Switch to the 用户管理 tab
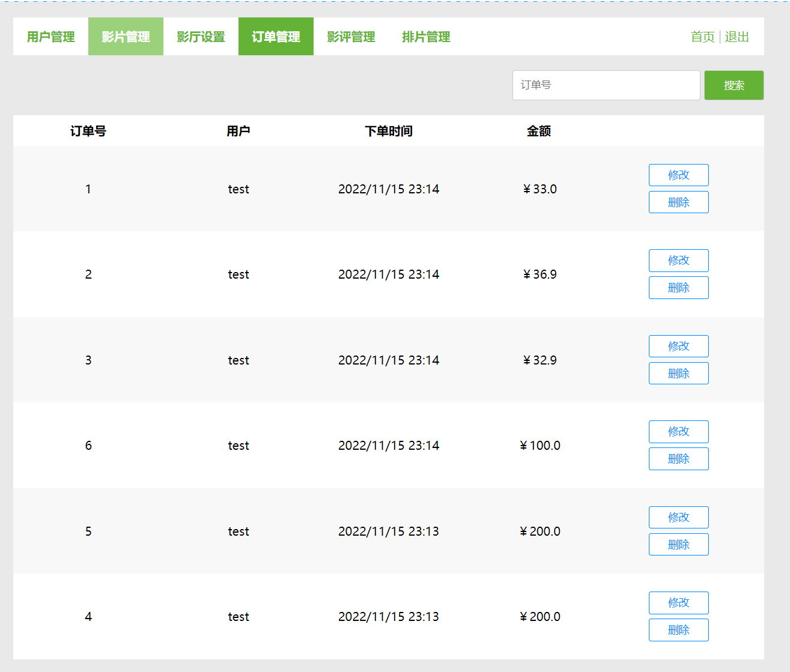790x672 pixels. 50,37
